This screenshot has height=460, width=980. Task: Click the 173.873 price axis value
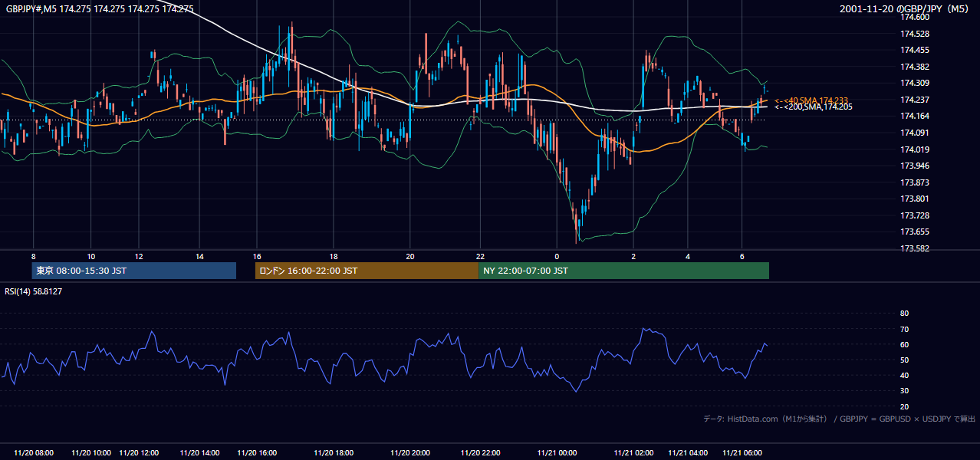coord(914,182)
